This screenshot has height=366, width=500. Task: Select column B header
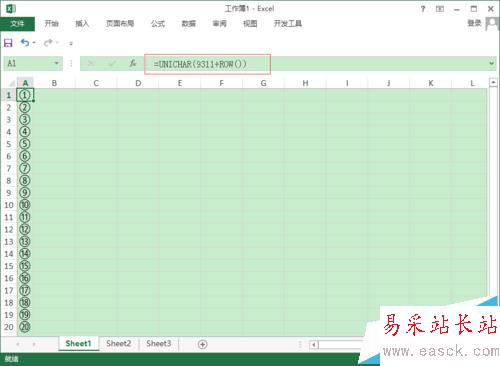[x=54, y=83]
